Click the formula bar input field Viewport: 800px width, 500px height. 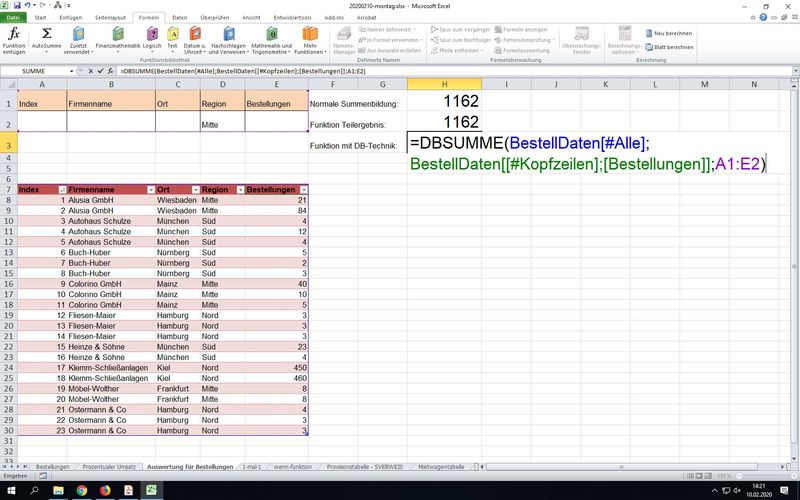coord(450,71)
